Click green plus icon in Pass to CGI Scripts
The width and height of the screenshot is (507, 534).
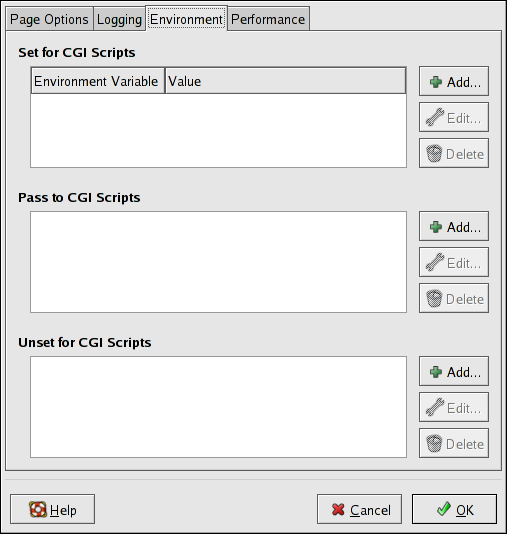[435, 227]
